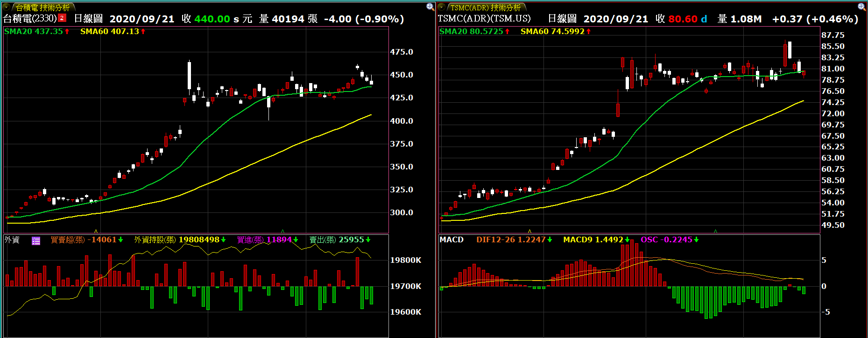The height and width of the screenshot is (338, 868).
Task: Click the 87.75 price axis label
Action: coord(833,35)
